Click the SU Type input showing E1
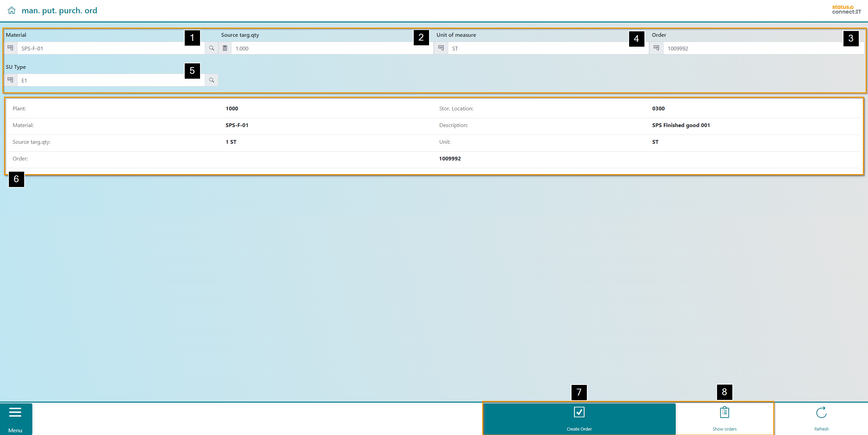The width and height of the screenshot is (868, 435). (102, 80)
